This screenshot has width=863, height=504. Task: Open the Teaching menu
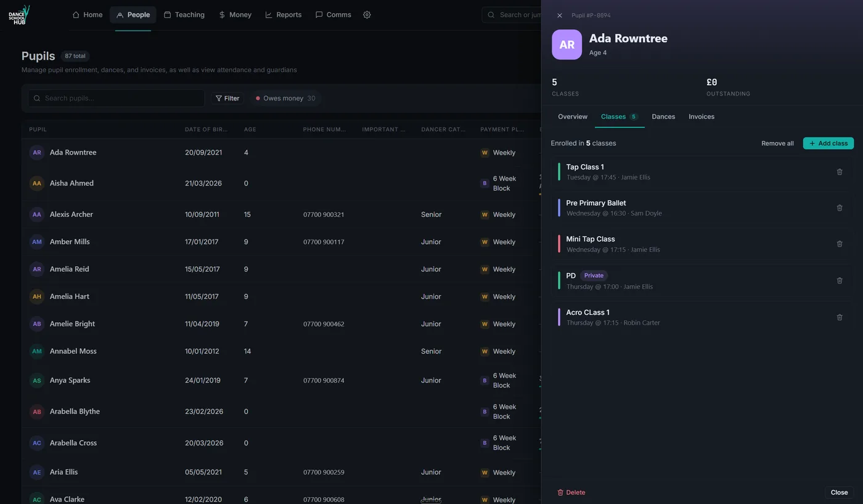(184, 15)
